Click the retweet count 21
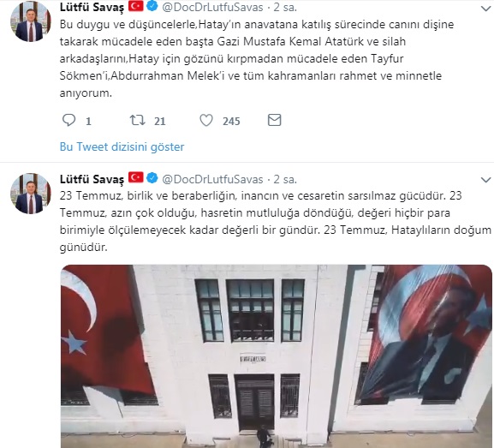Screen dimensions: 494x448 pos(160,121)
